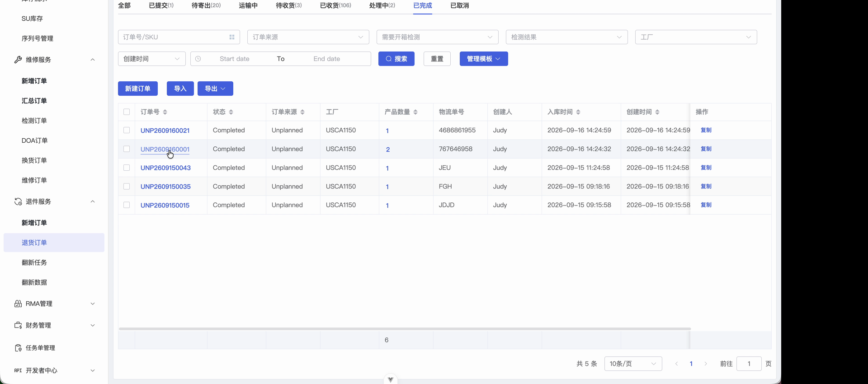The image size is (868, 384).
Task: Check the box for order UNP2609150043
Action: [x=127, y=168]
